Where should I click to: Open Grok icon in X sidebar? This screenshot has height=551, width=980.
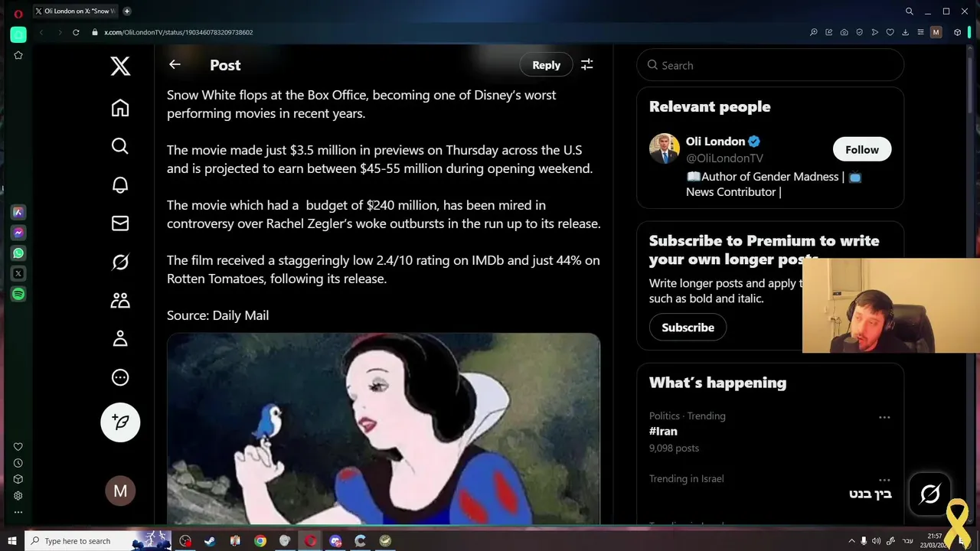pos(120,262)
